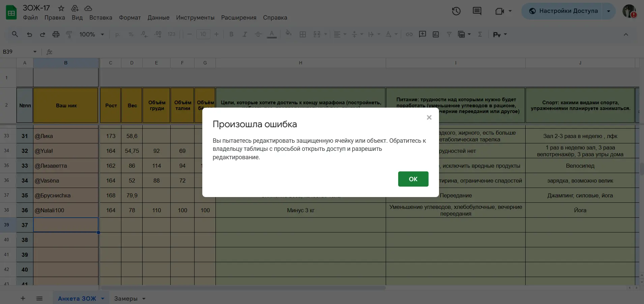Close the error dialog with X
644x304 pixels.
click(x=429, y=117)
